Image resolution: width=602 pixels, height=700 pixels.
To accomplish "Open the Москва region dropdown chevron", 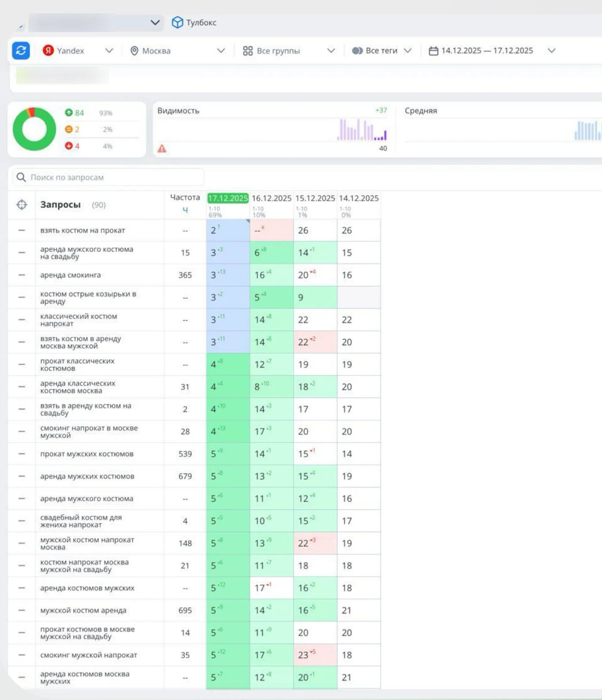I will tap(221, 51).
